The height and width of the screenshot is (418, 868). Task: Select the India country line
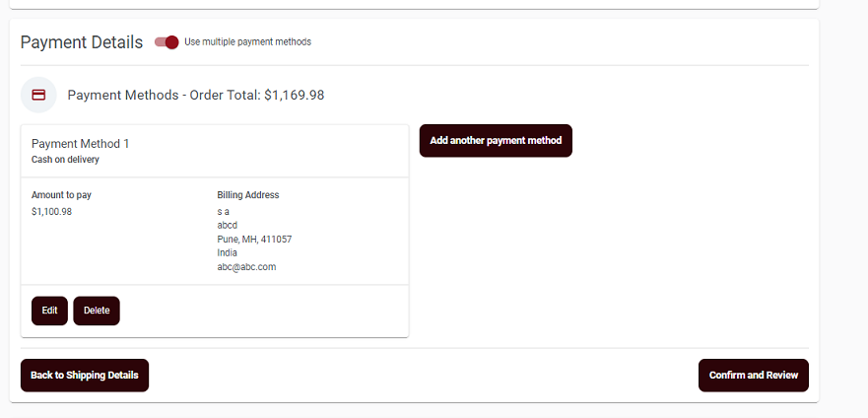(x=227, y=253)
